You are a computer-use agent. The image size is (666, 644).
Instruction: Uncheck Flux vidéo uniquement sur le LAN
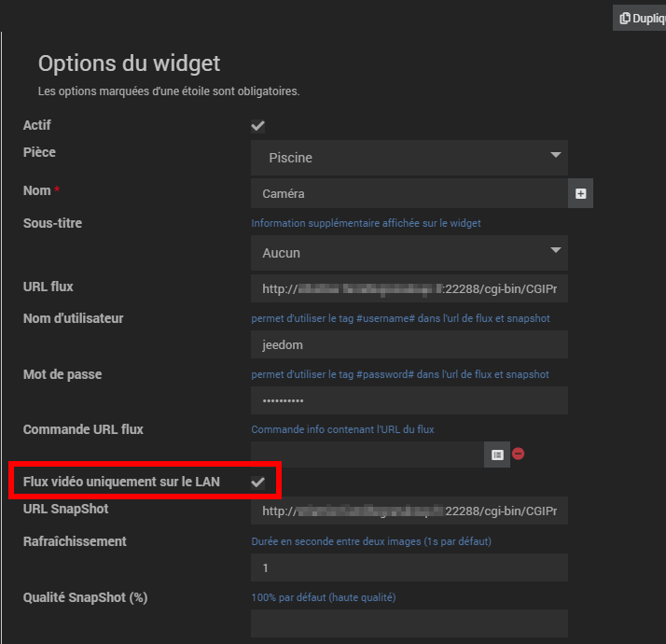click(258, 482)
